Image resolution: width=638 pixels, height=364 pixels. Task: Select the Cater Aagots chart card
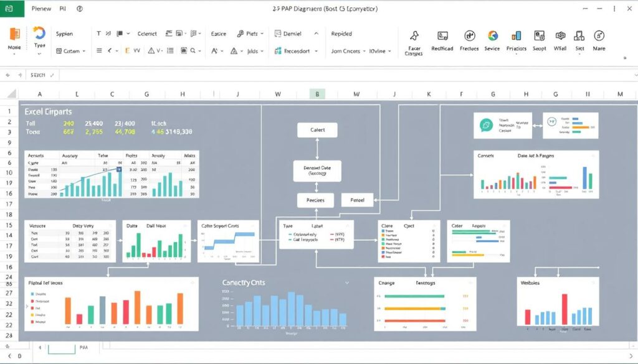pyautogui.click(x=478, y=241)
